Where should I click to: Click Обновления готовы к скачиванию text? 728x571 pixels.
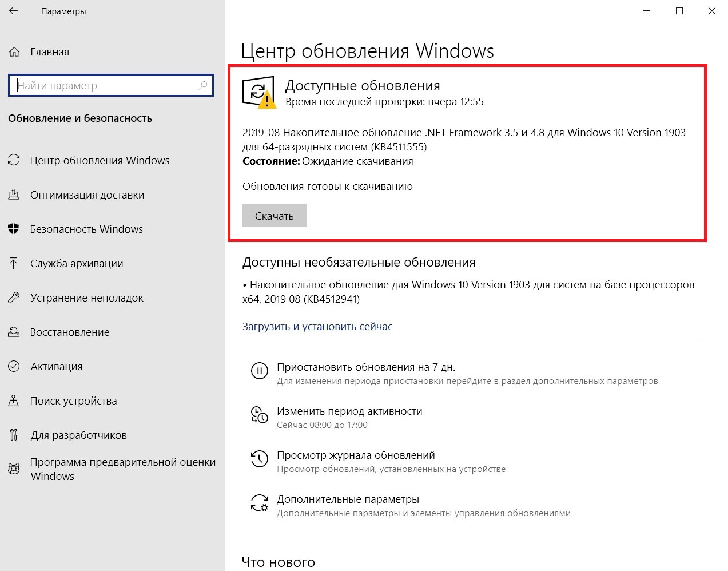coord(328,187)
